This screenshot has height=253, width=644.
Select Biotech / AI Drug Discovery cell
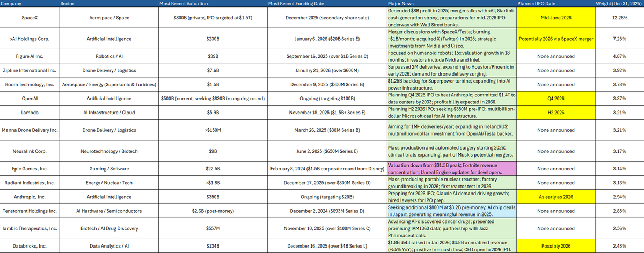(x=110, y=228)
